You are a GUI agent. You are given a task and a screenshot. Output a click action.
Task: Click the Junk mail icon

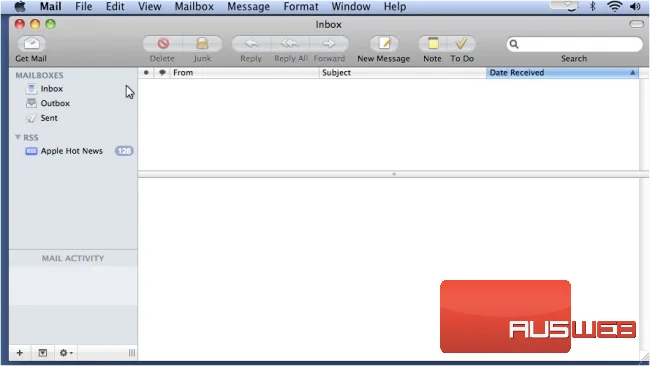[202, 44]
